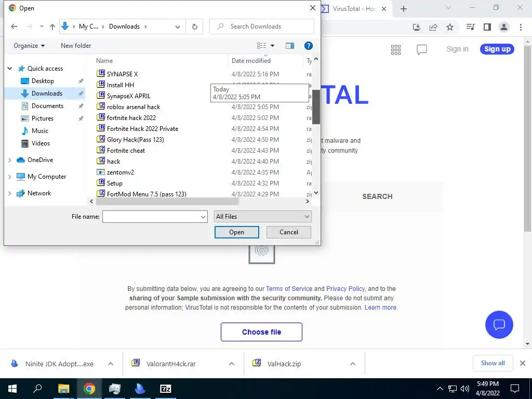Click the Sign in link

point(457,49)
